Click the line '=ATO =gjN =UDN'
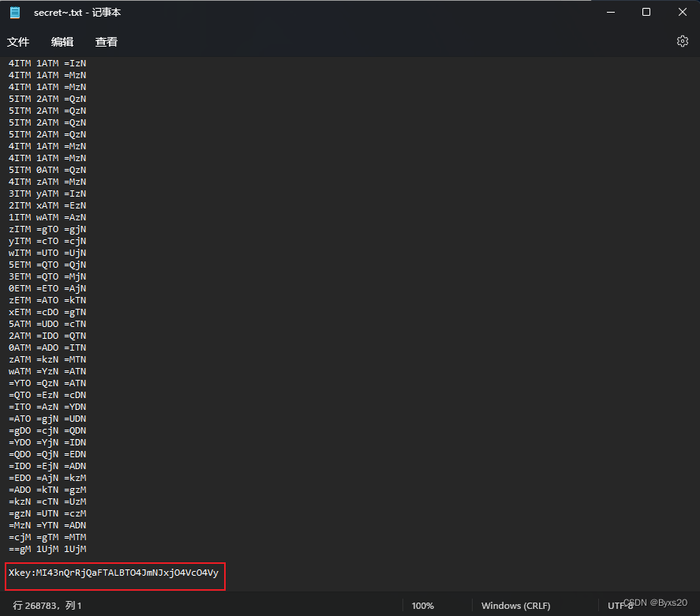 tap(47, 419)
